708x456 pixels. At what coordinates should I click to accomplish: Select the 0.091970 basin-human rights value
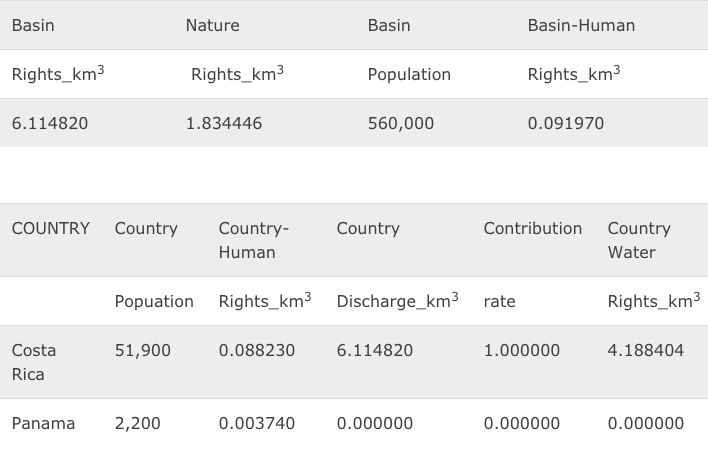coord(566,123)
